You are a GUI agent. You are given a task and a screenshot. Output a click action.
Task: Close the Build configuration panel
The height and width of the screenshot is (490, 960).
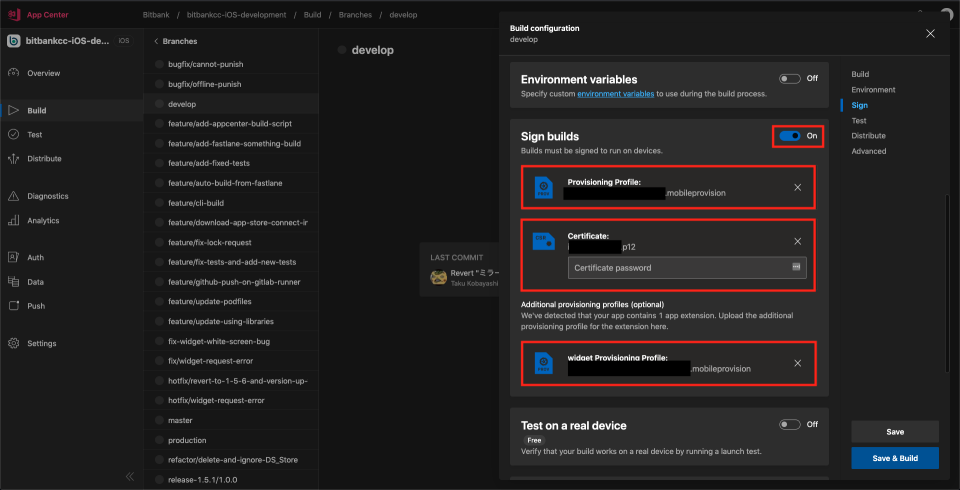click(x=930, y=34)
